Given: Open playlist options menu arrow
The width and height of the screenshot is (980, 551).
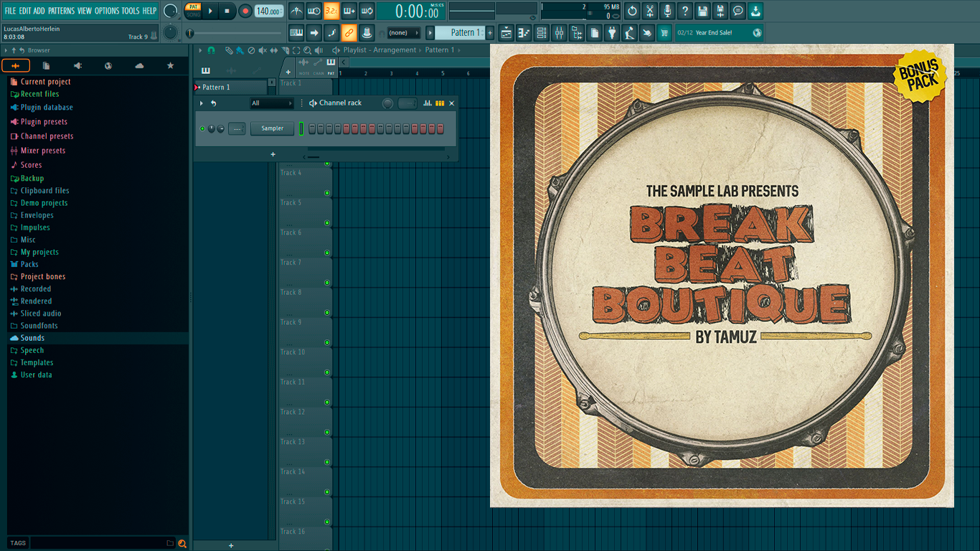Looking at the screenshot, I should [201, 50].
